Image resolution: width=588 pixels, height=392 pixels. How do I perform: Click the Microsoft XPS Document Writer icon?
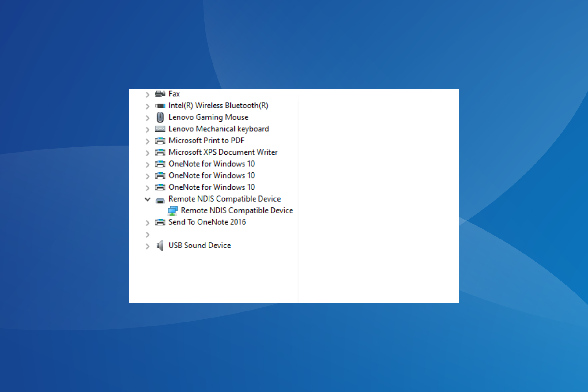point(160,153)
